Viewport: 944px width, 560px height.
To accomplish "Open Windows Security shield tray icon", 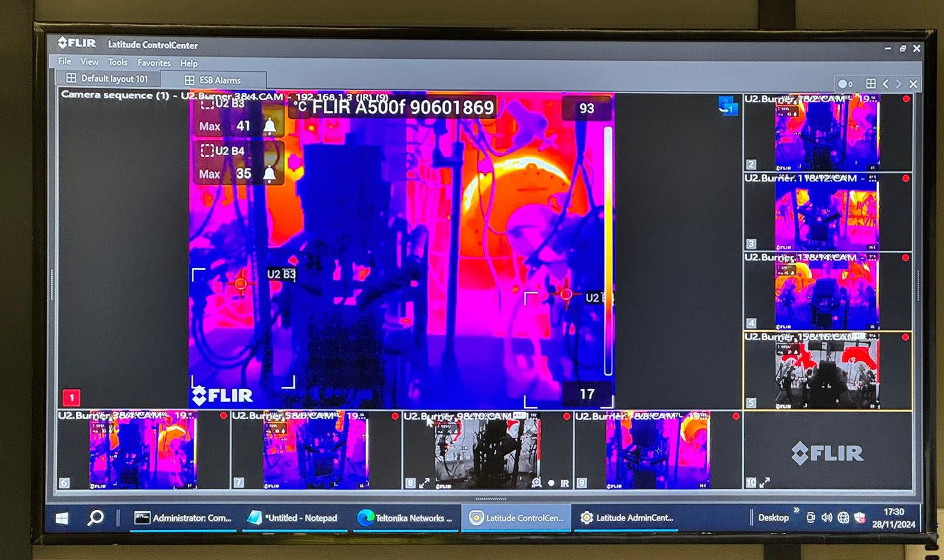I will (860, 519).
